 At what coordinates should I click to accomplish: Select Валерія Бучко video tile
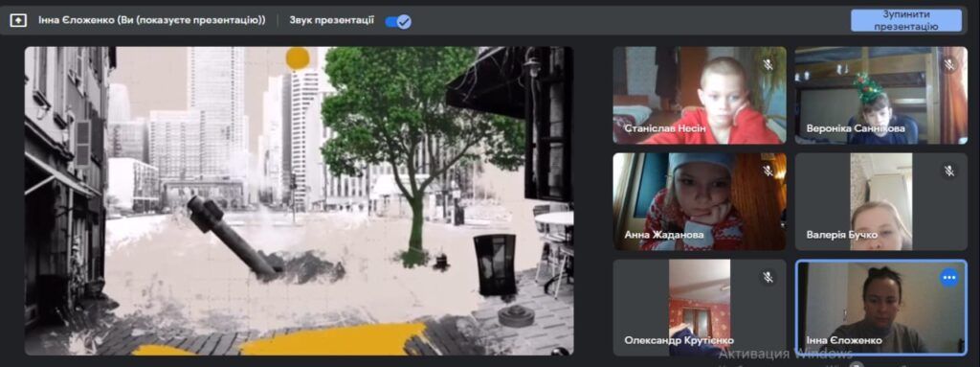[880, 201]
